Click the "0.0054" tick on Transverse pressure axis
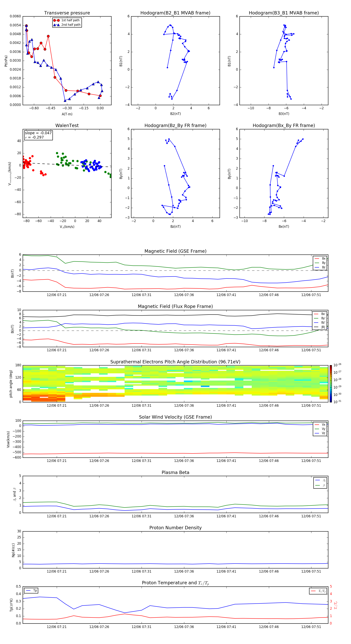 tap(15, 25)
